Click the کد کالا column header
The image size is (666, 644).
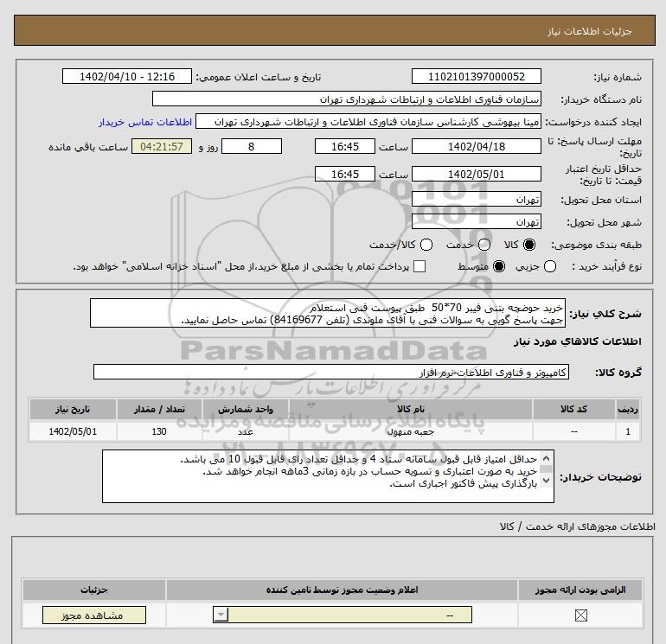(573, 409)
